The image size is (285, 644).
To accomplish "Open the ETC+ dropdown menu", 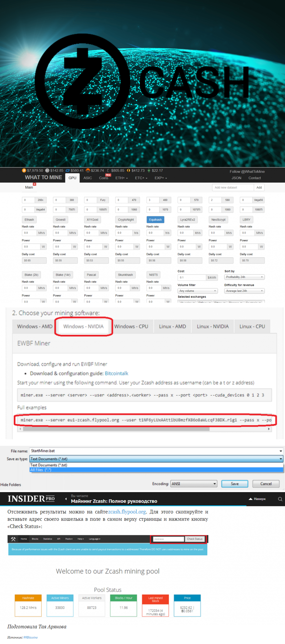I will [x=141, y=178].
